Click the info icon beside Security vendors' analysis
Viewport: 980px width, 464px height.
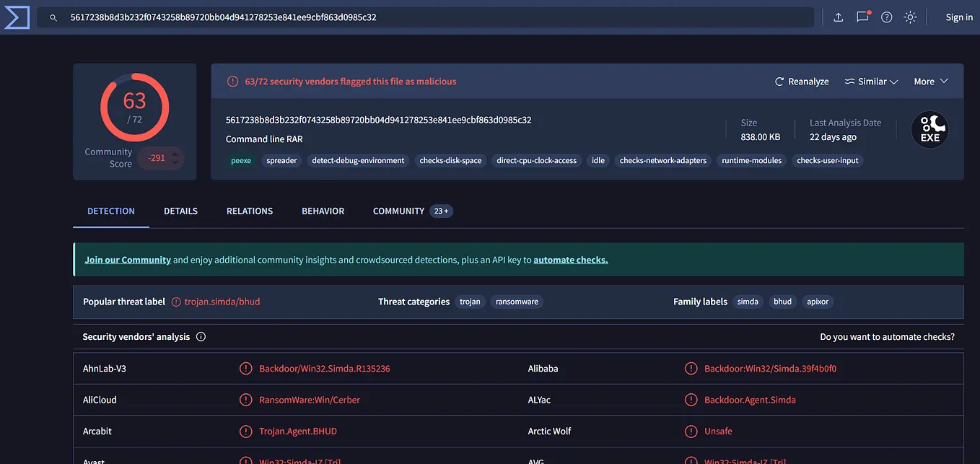(201, 336)
